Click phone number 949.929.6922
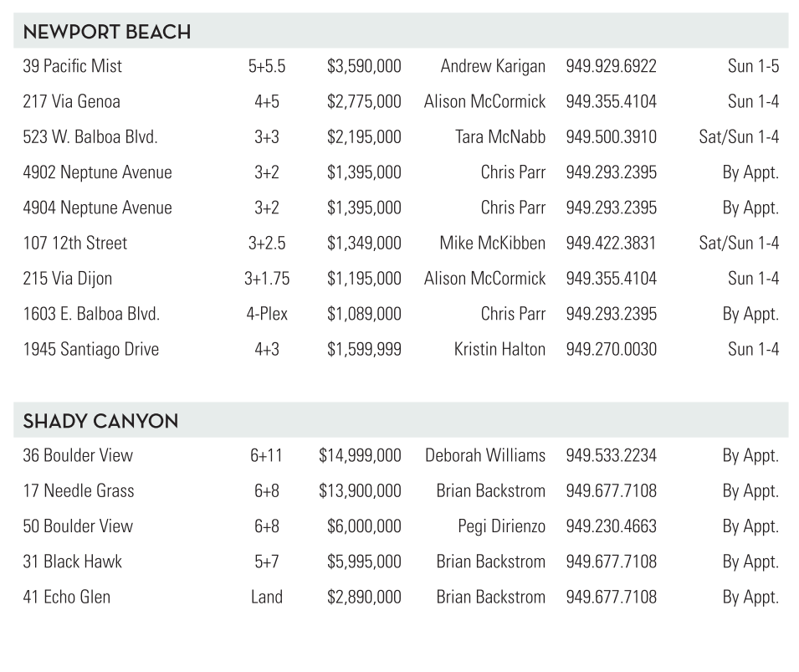Viewport: 799px width, 672px height. [x=611, y=66]
